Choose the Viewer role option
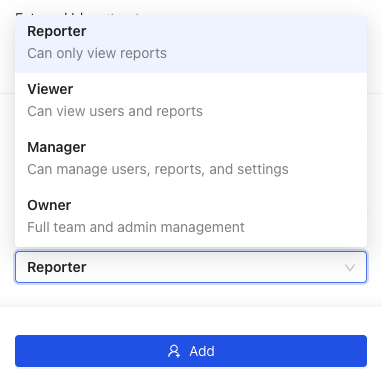Viewport: 382px width, 382px height. (x=191, y=102)
